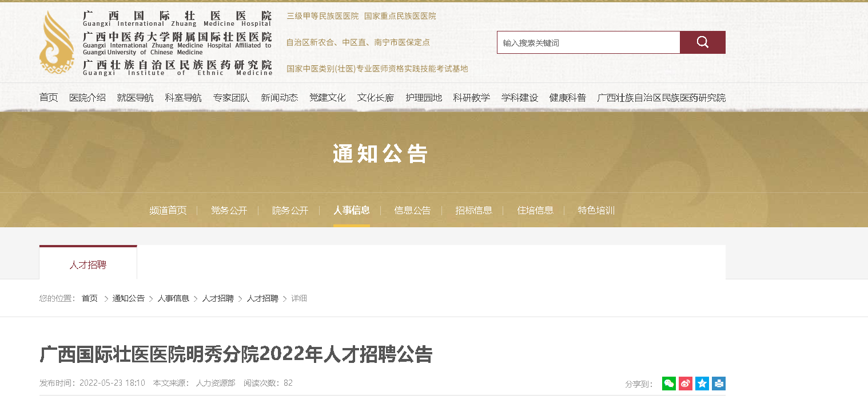Select 党务公开 channel tab
Screen dimensions: 868x407
coord(229,210)
